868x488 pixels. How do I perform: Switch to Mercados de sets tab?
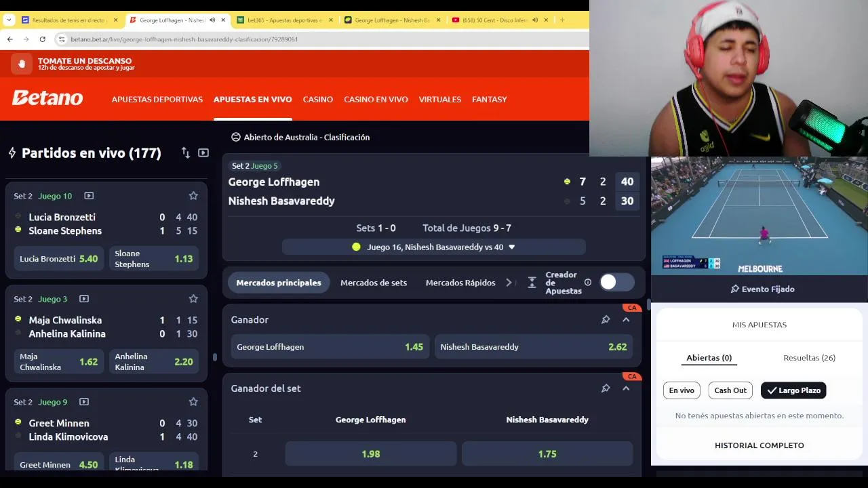(x=374, y=283)
